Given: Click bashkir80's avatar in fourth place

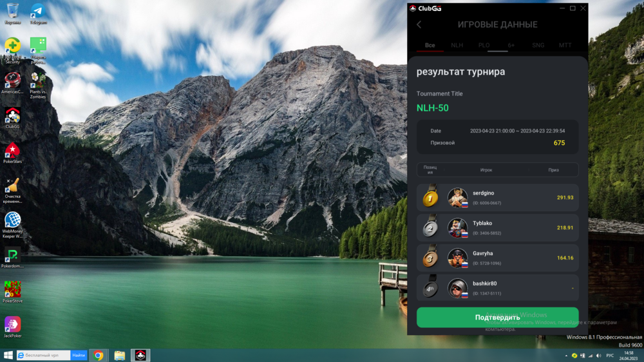Looking at the screenshot, I should point(457,288).
